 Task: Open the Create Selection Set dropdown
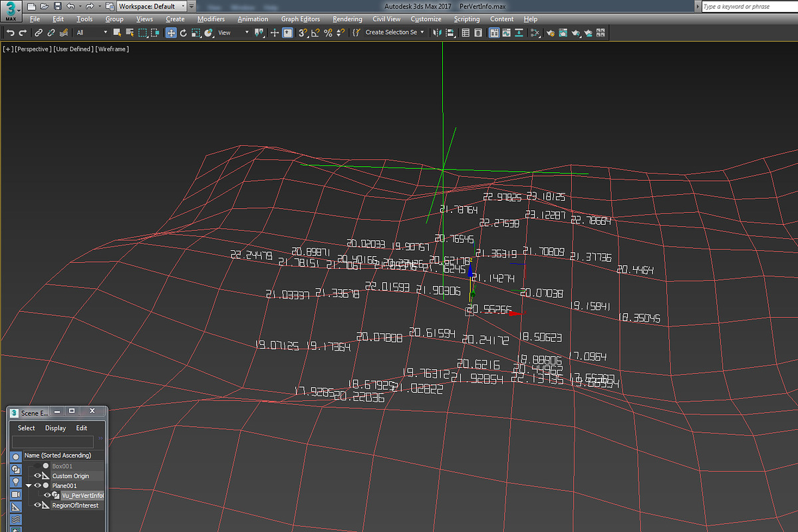pos(394,33)
